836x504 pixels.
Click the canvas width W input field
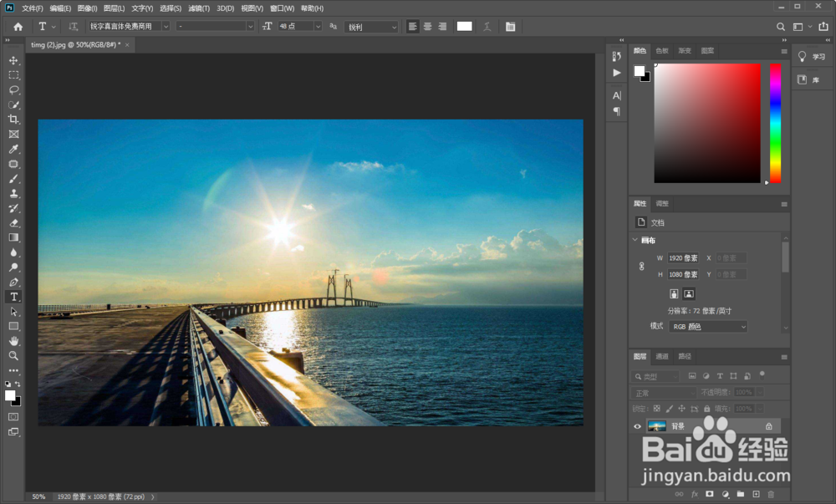[684, 258]
